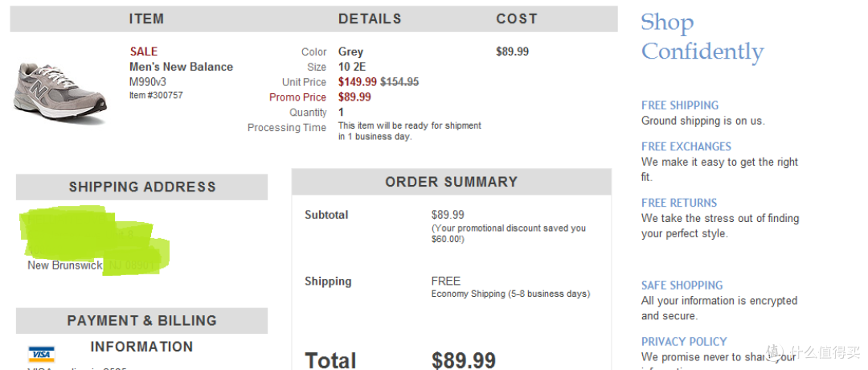Image resolution: width=868 pixels, height=370 pixels.
Task: Open the SAFE SHOPPING link
Action: point(682,286)
